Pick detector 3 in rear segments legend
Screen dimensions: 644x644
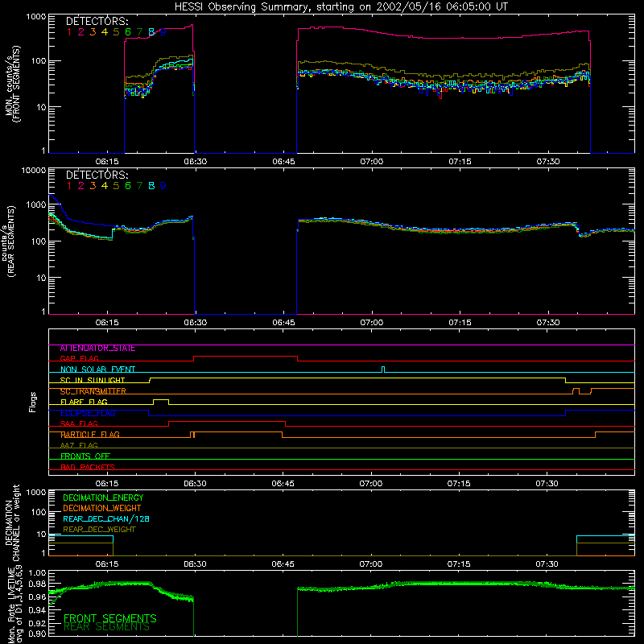93,186
